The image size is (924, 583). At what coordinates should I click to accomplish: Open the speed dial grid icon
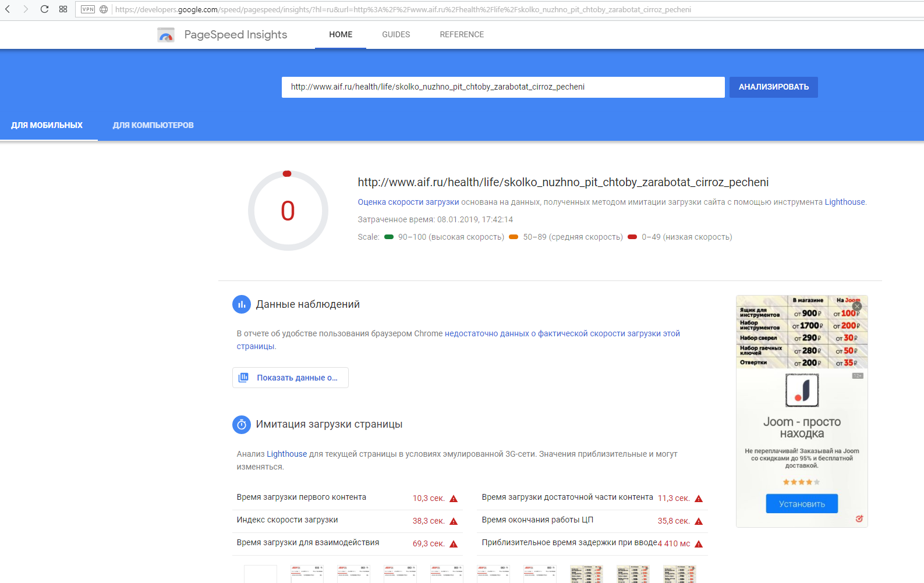[63, 9]
